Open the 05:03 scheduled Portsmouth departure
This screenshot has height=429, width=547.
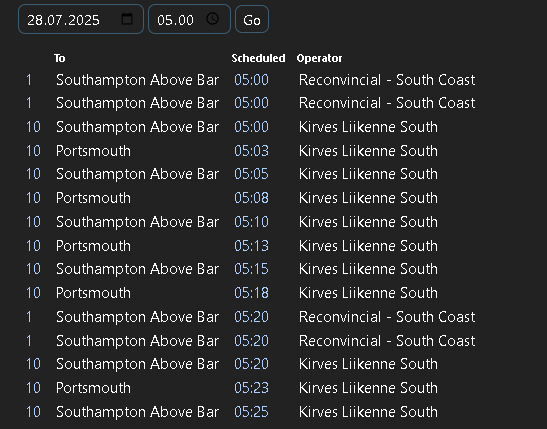(251, 151)
